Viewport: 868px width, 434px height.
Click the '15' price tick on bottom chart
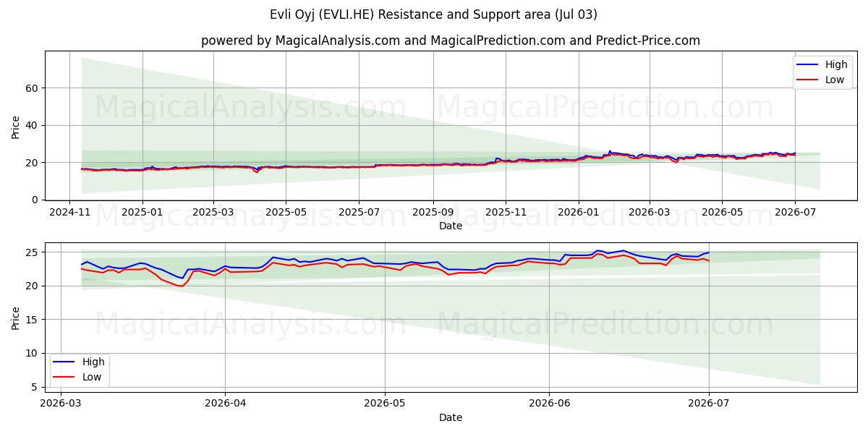point(33,320)
